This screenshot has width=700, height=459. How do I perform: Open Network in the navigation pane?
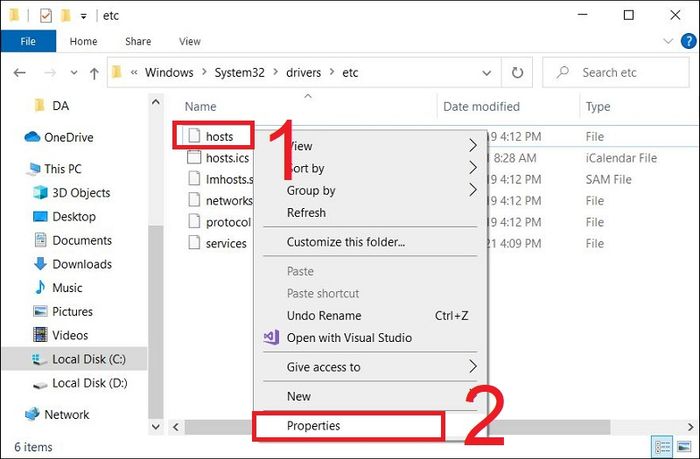tap(67, 414)
